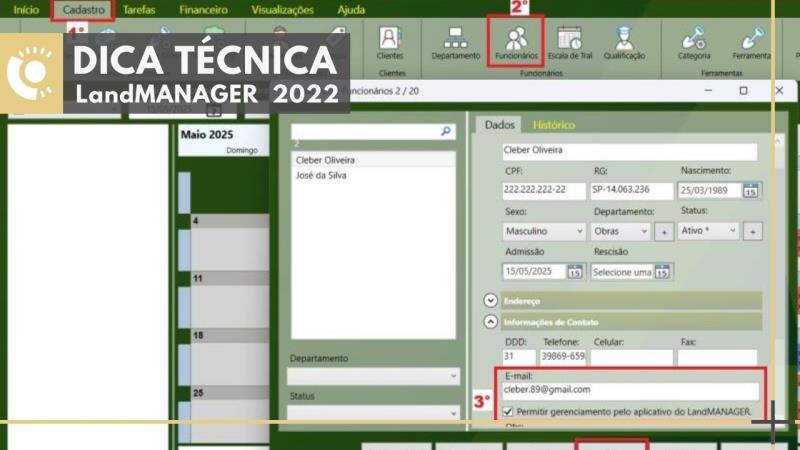Screen dimensions: 800x450
Task: Open the Escala de Trabalho icon
Action: pyautogui.click(x=570, y=43)
